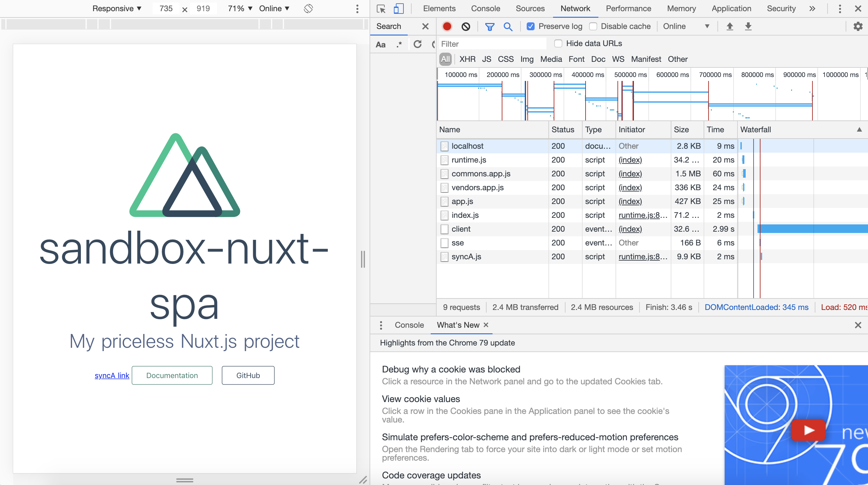Enable the Disable cache checkbox
Screen dimensions: 868x485
[x=593, y=26]
